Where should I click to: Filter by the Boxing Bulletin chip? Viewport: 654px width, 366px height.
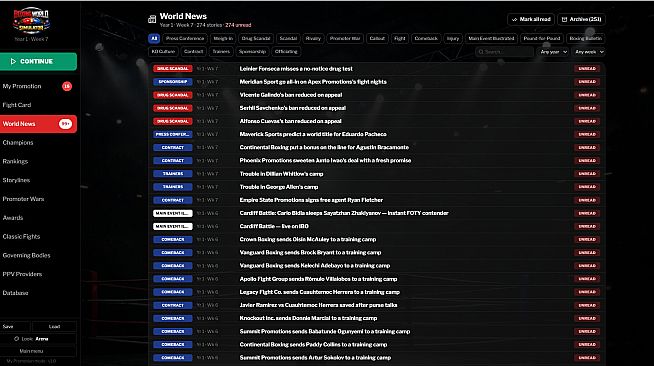[586, 38]
